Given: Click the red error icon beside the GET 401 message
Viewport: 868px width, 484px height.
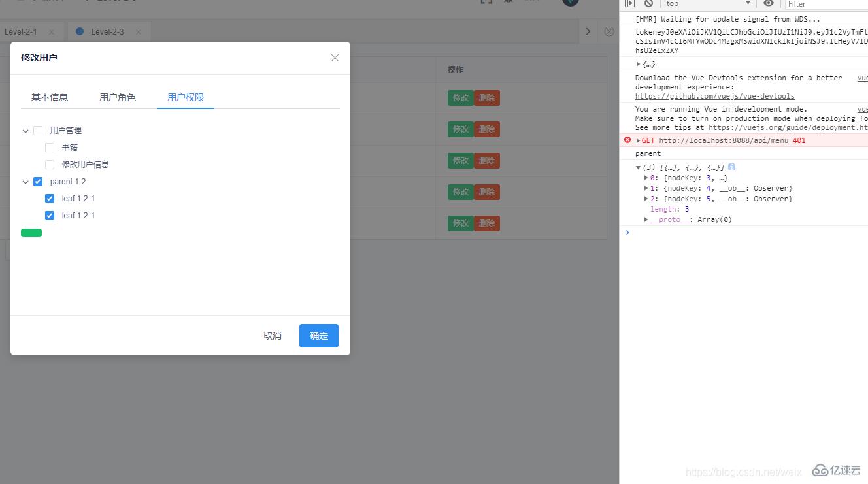Looking at the screenshot, I should point(627,140).
